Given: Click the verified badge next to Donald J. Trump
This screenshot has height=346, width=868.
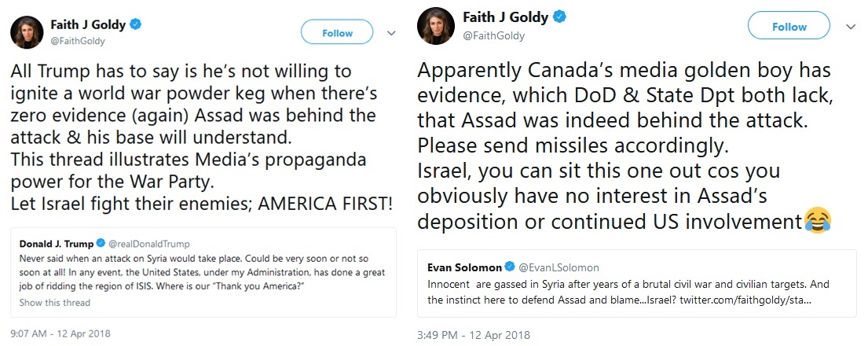Looking at the screenshot, I should coord(101,244).
